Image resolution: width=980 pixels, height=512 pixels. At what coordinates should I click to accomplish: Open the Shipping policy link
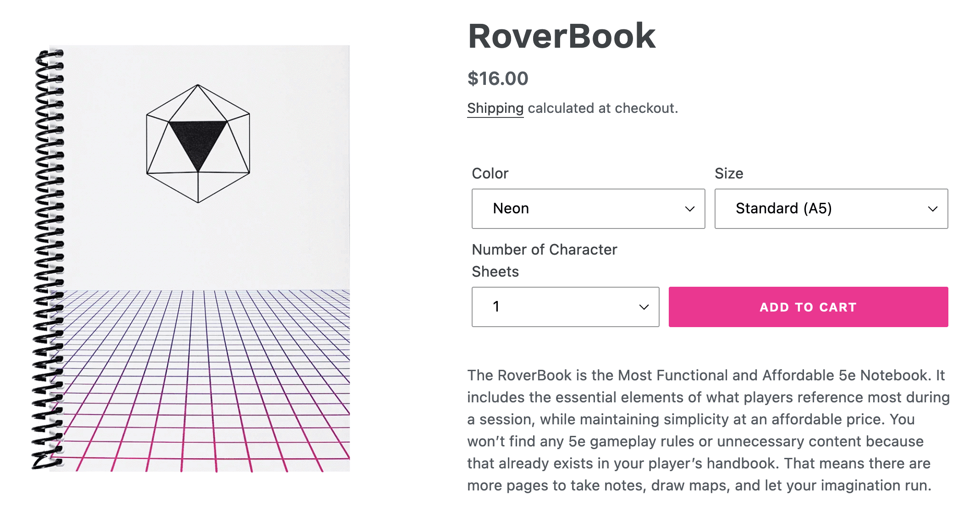click(495, 108)
